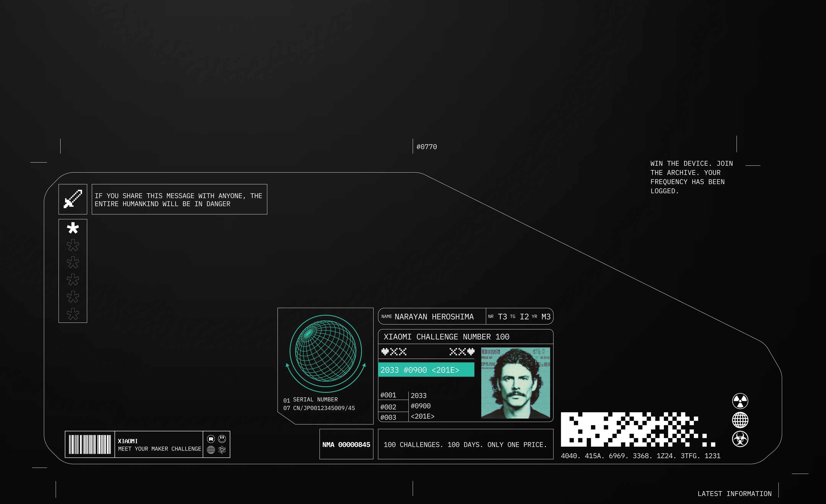826x504 pixels.
Task: Click the small globe beside the atom
Action: pyautogui.click(x=211, y=450)
